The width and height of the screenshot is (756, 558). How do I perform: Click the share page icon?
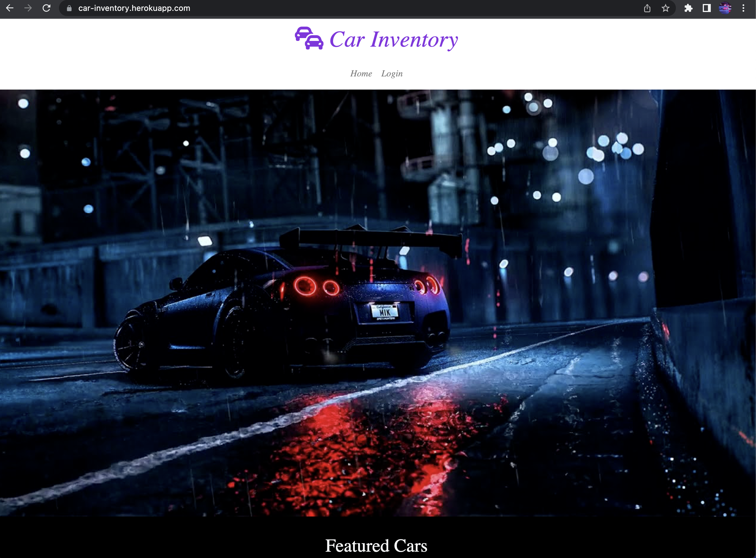(647, 8)
